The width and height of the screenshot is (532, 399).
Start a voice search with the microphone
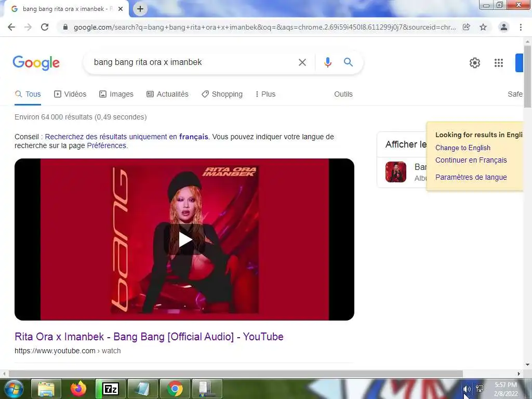point(327,62)
